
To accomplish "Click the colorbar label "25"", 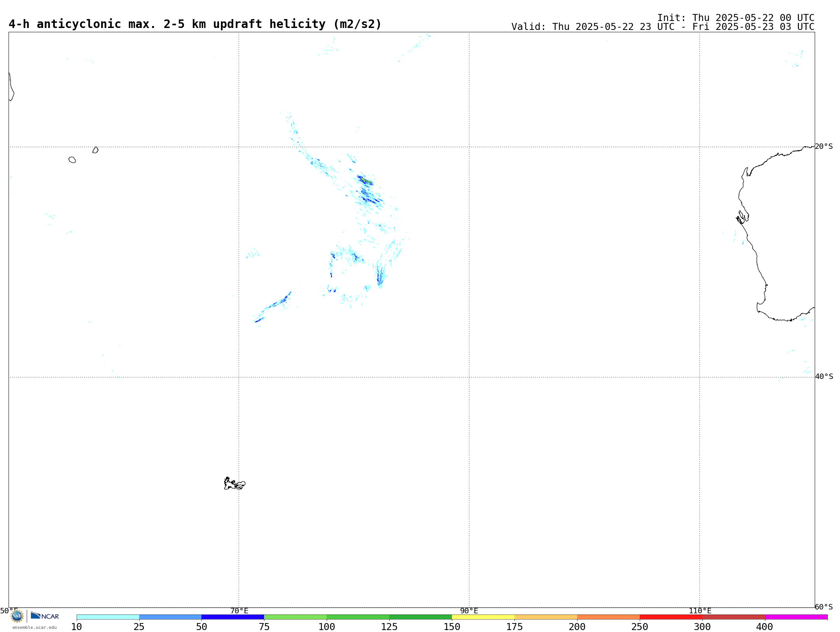I will 139,627.
